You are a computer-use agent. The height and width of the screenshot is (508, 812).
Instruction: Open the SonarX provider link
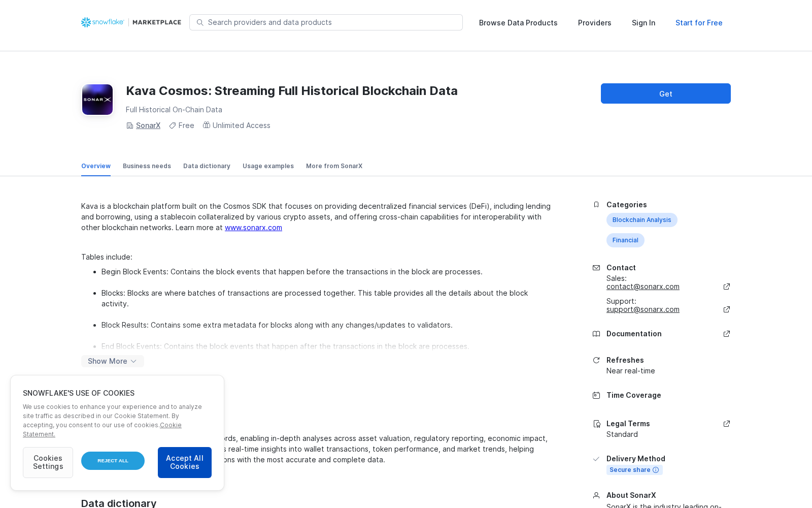tap(148, 125)
